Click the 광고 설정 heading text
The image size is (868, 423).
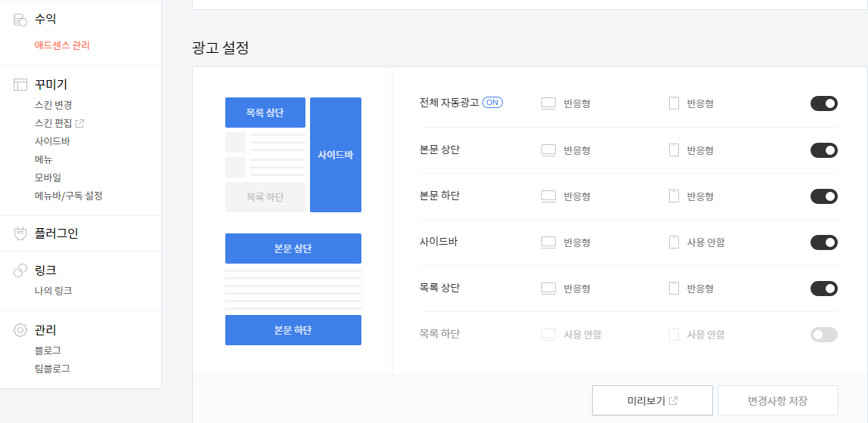[220, 48]
